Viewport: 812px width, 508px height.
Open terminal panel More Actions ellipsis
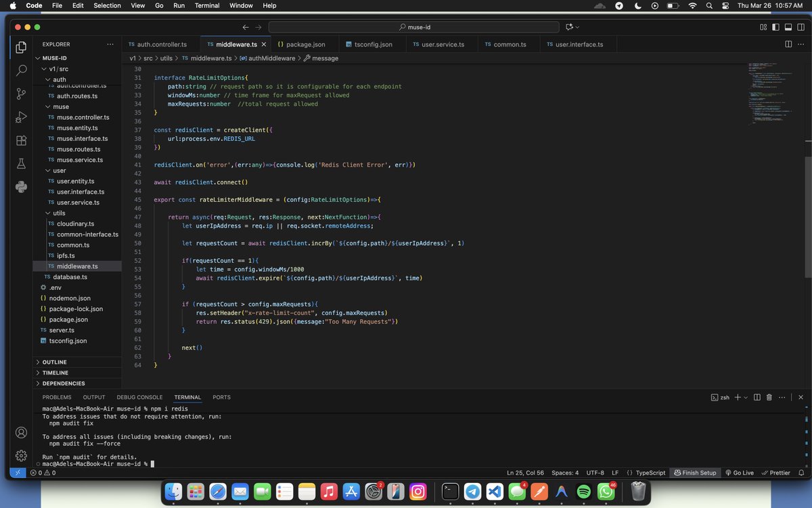pyautogui.click(x=783, y=398)
